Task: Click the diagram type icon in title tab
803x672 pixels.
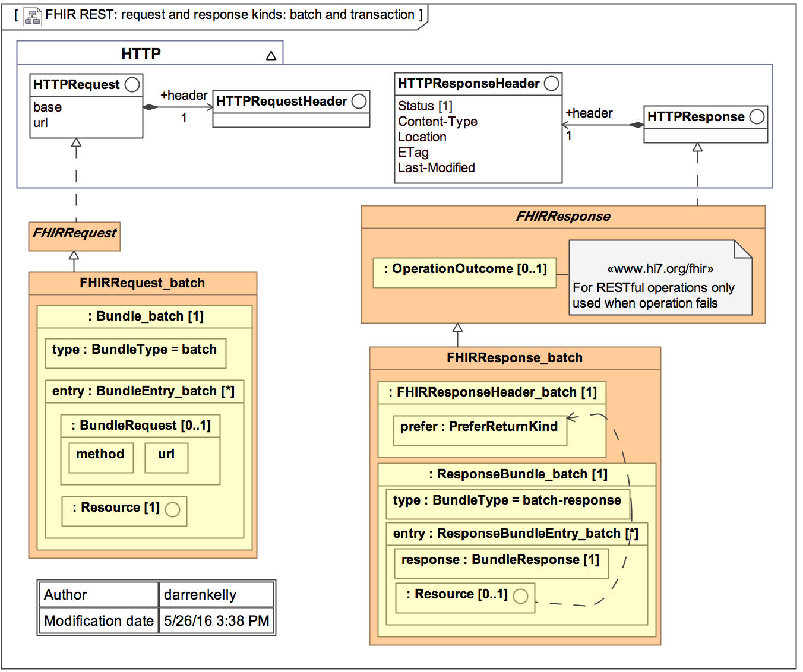Action: [x=32, y=17]
